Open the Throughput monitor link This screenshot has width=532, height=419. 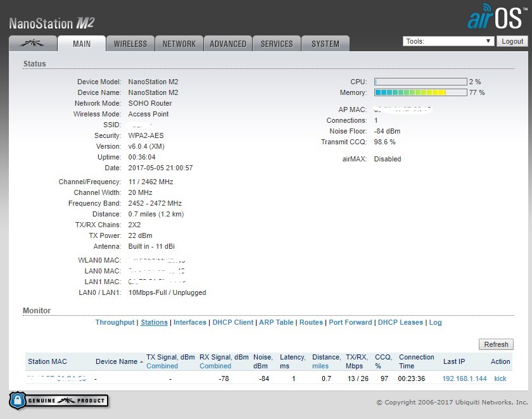tap(115, 322)
